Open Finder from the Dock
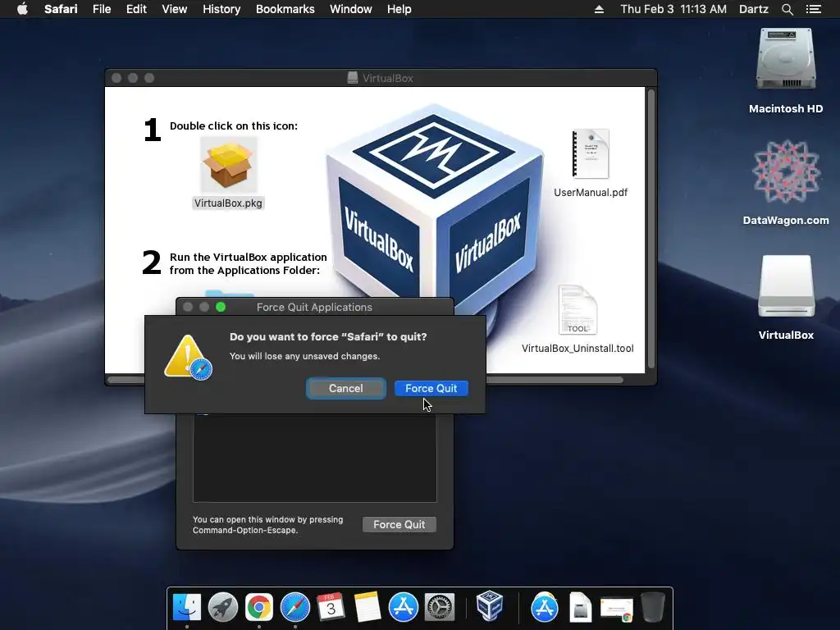 (x=187, y=607)
